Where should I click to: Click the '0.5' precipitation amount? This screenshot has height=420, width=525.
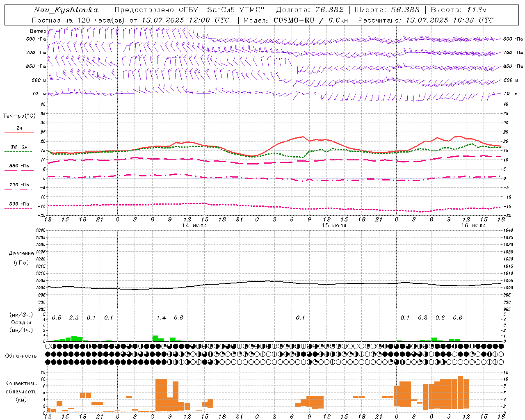pyautogui.click(x=57, y=317)
